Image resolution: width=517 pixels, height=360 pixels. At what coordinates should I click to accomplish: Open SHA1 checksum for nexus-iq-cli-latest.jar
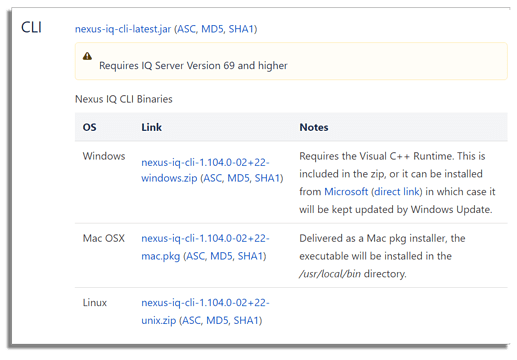(241, 29)
